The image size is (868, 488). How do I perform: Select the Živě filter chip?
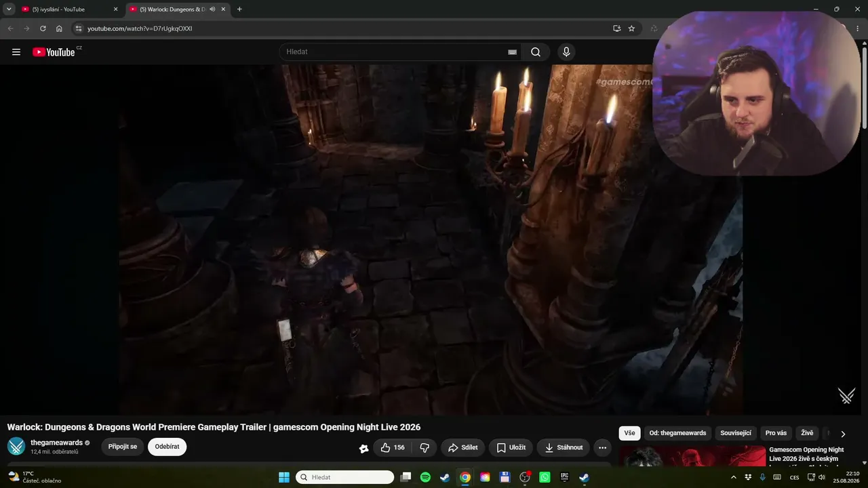[807, 433]
